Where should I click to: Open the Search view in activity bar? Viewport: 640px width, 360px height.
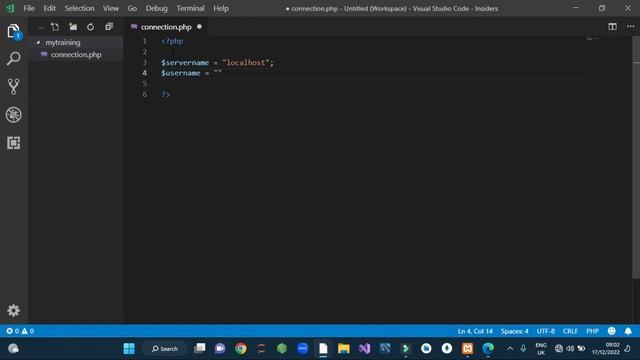[13, 59]
